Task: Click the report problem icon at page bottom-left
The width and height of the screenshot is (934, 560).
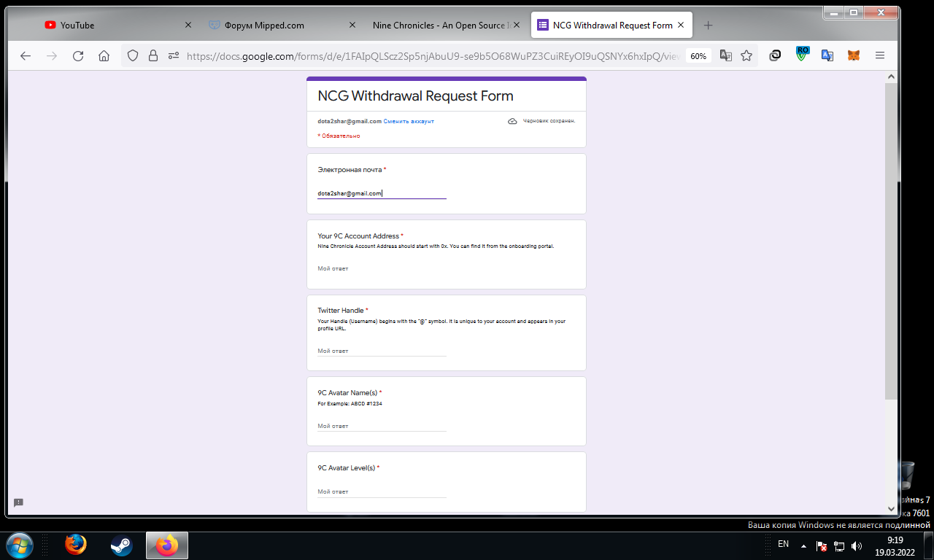Action: pos(18,502)
